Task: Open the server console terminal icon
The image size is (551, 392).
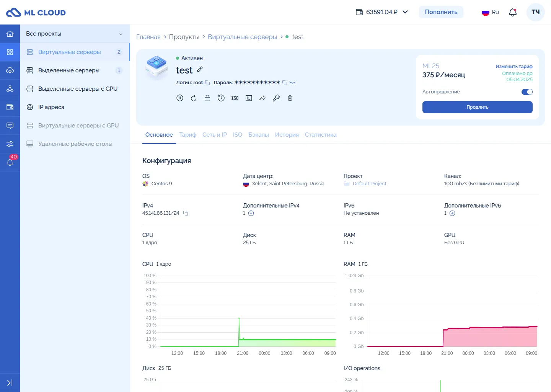Action: click(249, 98)
